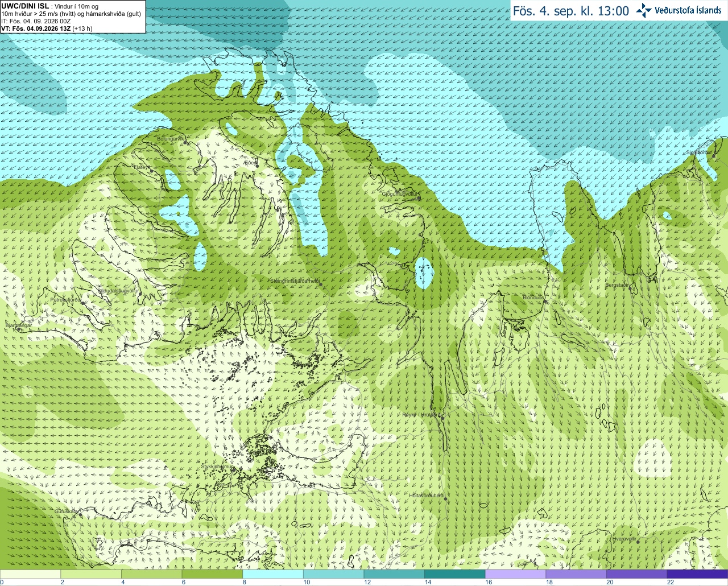Viewport: 728px width, 586px height.
Task: Click the Reykir í Hrútafirði station marker
Action: pos(442,418)
